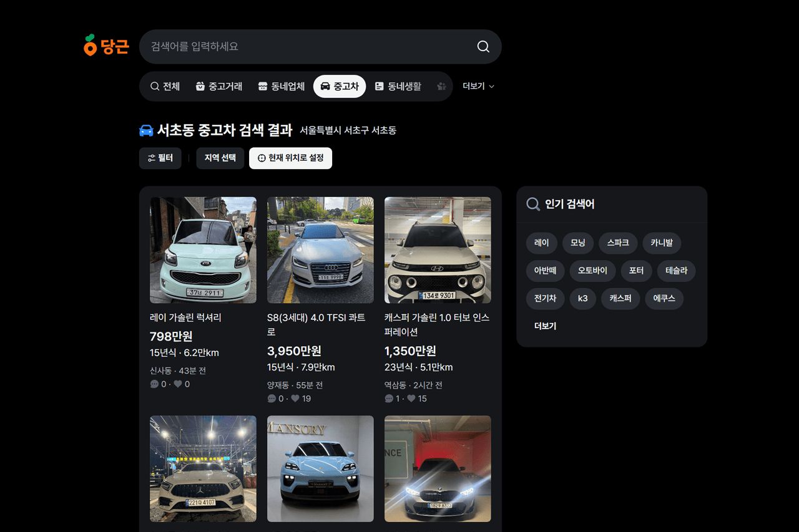Click 캐스퍼 가솔린 1.0 터보 인스퍼레이션 title

click(437, 325)
